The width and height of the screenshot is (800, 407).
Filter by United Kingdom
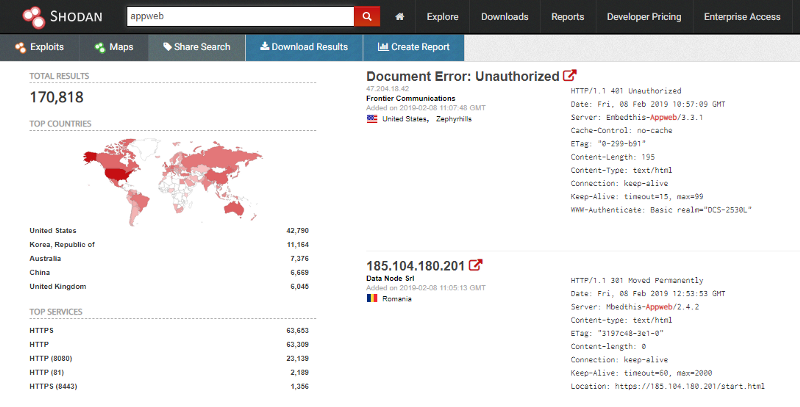(58, 287)
